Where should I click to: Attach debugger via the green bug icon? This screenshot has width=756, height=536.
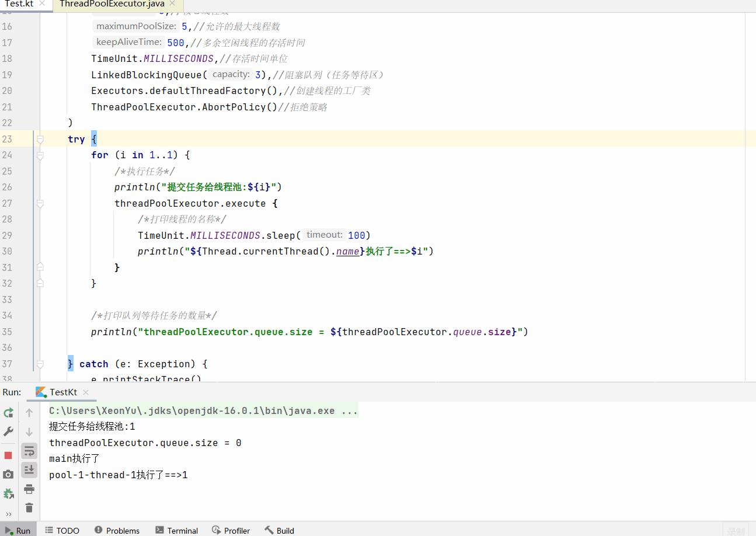pyautogui.click(x=8, y=493)
